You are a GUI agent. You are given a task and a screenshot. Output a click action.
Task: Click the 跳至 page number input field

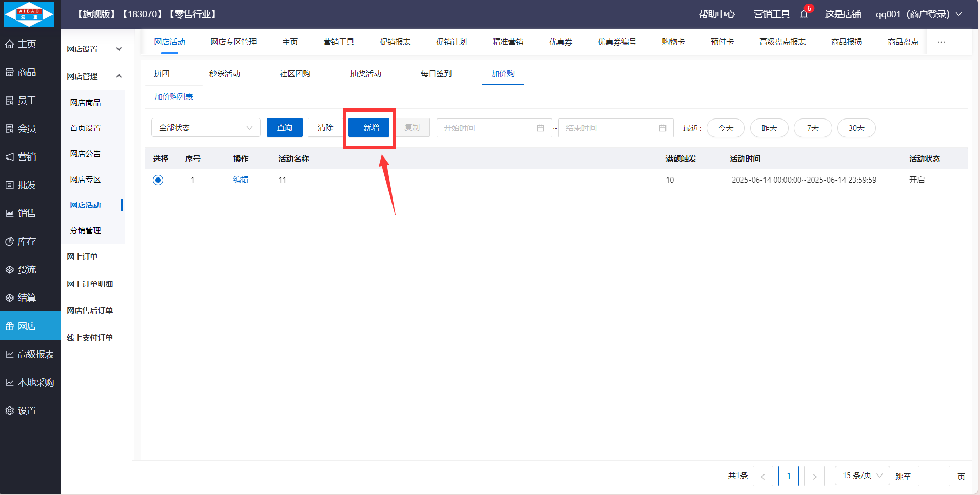pyautogui.click(x=933, y=476)
